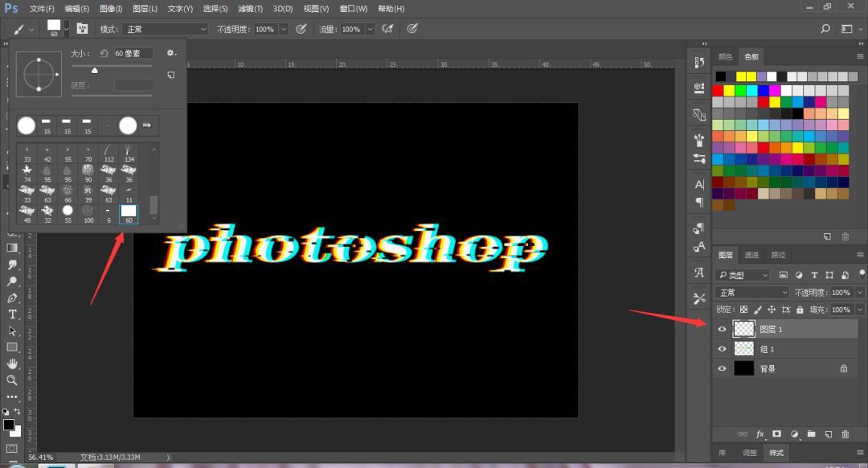Select the Pen tool
868x468 pixels.
pyautogui.click(x=12, y=298)
